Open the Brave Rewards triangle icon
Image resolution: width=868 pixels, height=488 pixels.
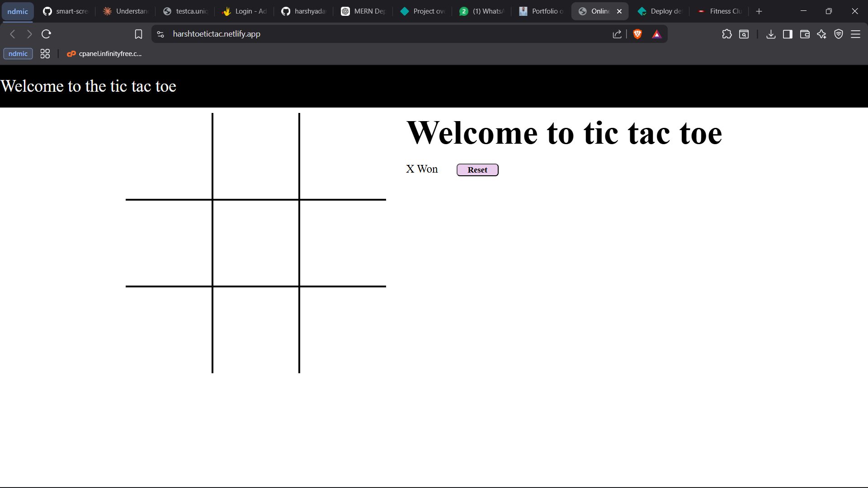[656, 34]
